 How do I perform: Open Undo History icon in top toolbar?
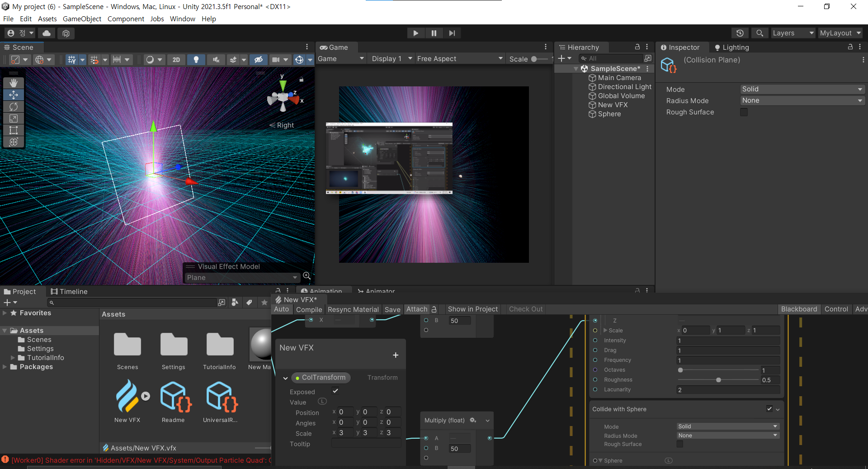pyautogui.click(x=740, y=33)
